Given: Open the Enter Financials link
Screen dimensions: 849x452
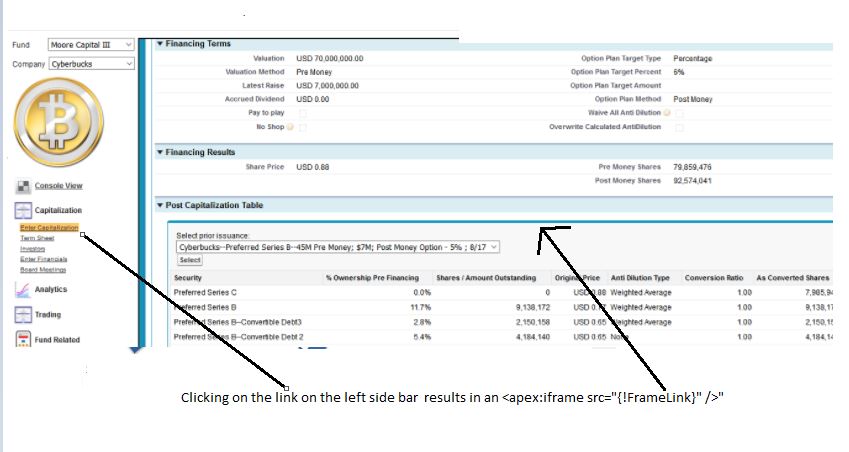Looking at the screenshot, I should pyautogui.click(x=44, y=259).
